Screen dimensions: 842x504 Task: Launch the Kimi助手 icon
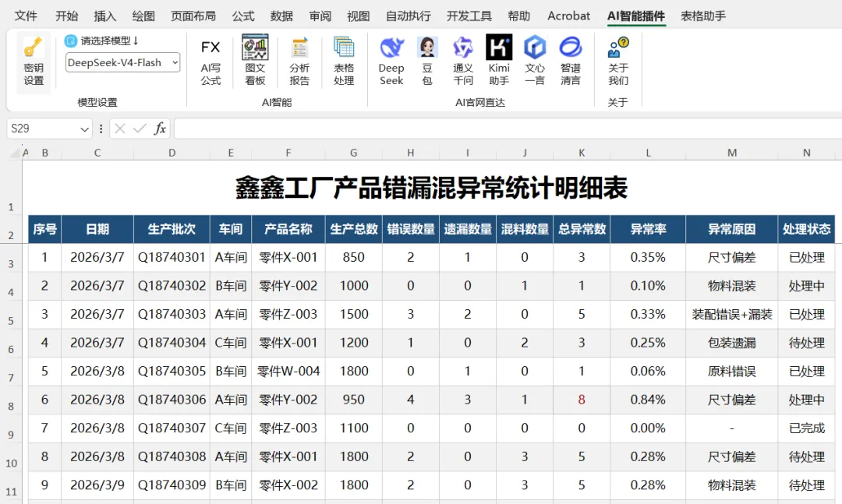pos(499,48)
